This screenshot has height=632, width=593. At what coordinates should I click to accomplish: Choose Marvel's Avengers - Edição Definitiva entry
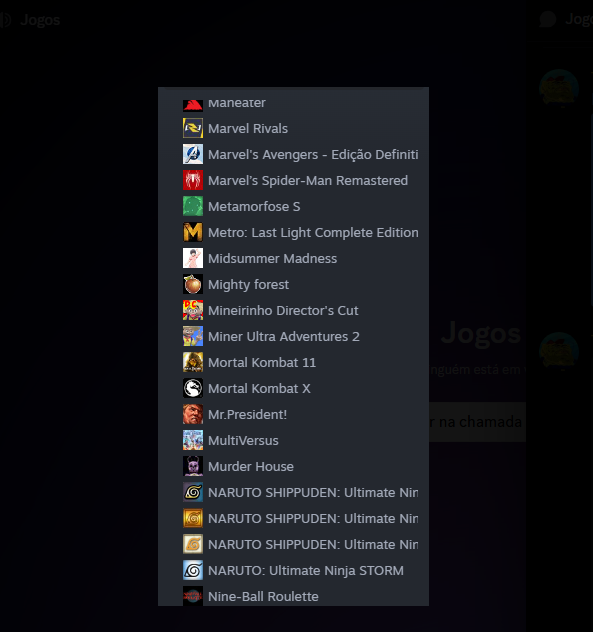313,155
